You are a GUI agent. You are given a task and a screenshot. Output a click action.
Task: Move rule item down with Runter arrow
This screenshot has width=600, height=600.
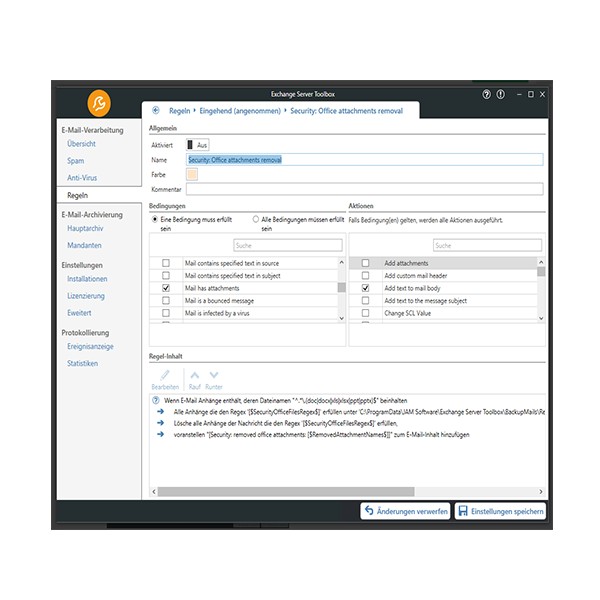[214, 375]
